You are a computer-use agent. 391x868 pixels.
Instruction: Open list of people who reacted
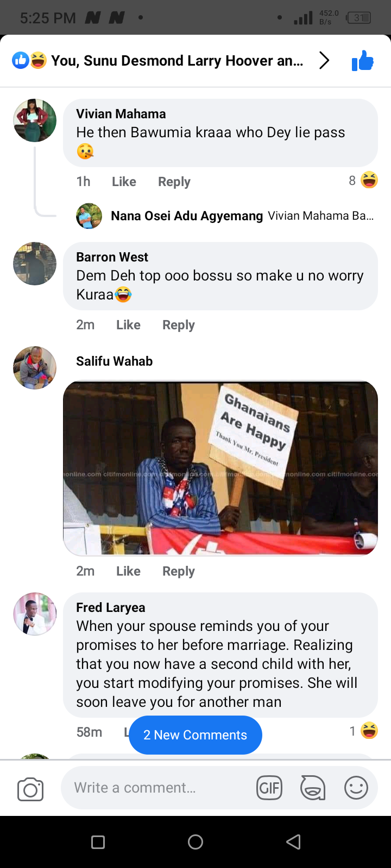158,61
